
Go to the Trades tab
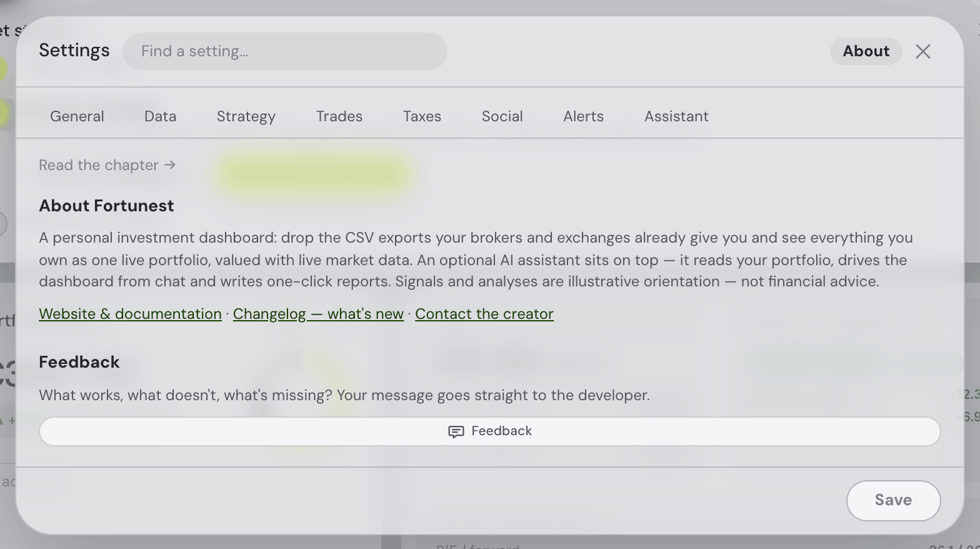pos(339,116)
